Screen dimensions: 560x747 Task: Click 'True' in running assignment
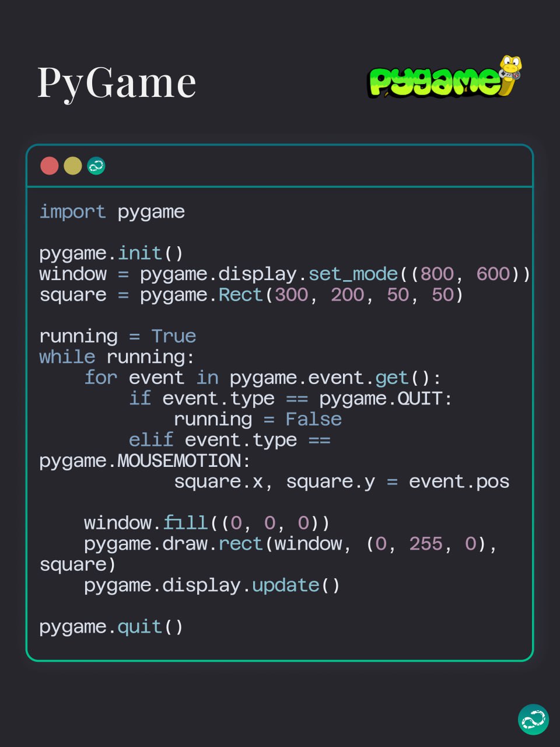[x=174, y=336]
